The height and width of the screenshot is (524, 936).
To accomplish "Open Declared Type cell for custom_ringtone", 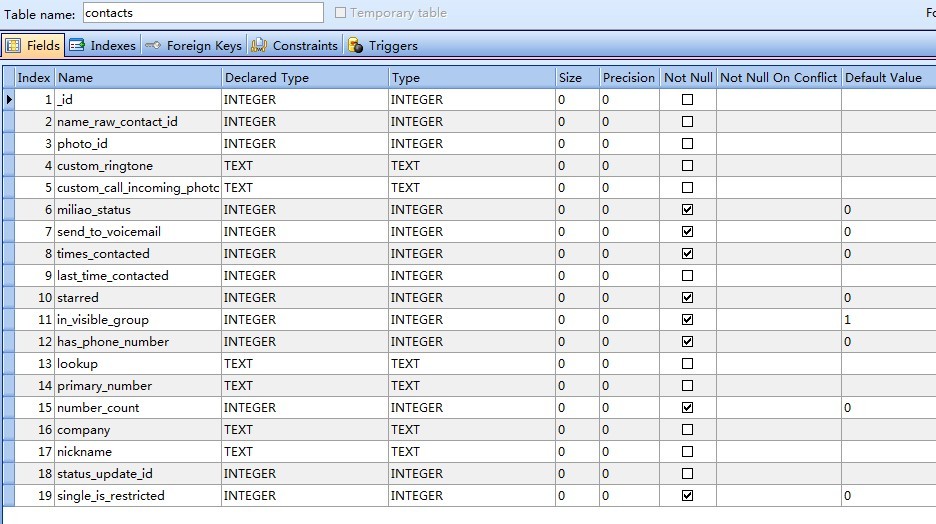I will click(304, 166).
